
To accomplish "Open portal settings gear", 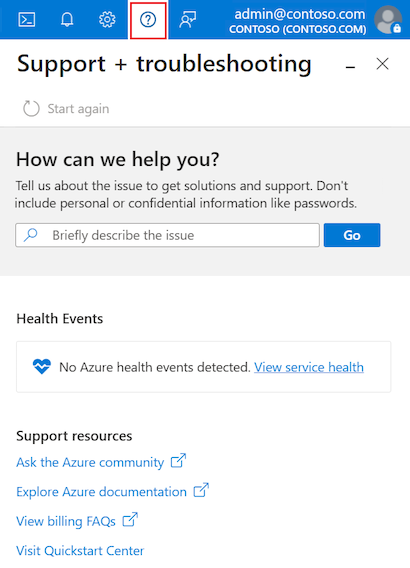I will (107, 20).
